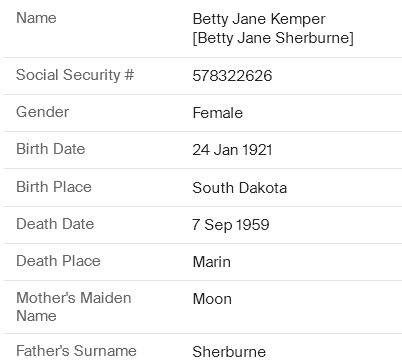Click the Death Place label

click(x=58, y=261)
